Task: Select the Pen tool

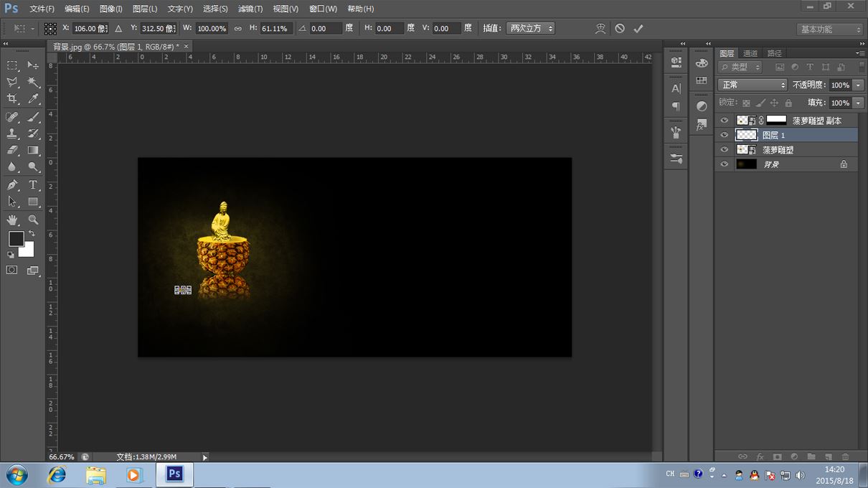Action: tap(12, 185)
